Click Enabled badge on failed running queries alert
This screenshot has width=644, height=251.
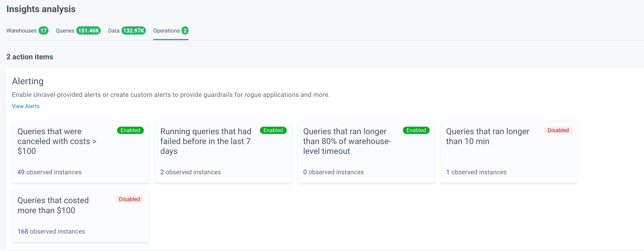[273, 130]
